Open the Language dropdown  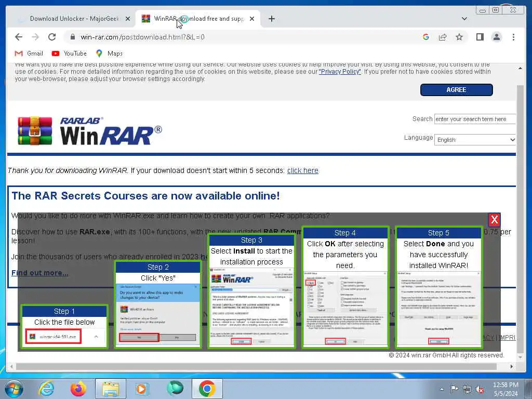click(x=475, y=140)
